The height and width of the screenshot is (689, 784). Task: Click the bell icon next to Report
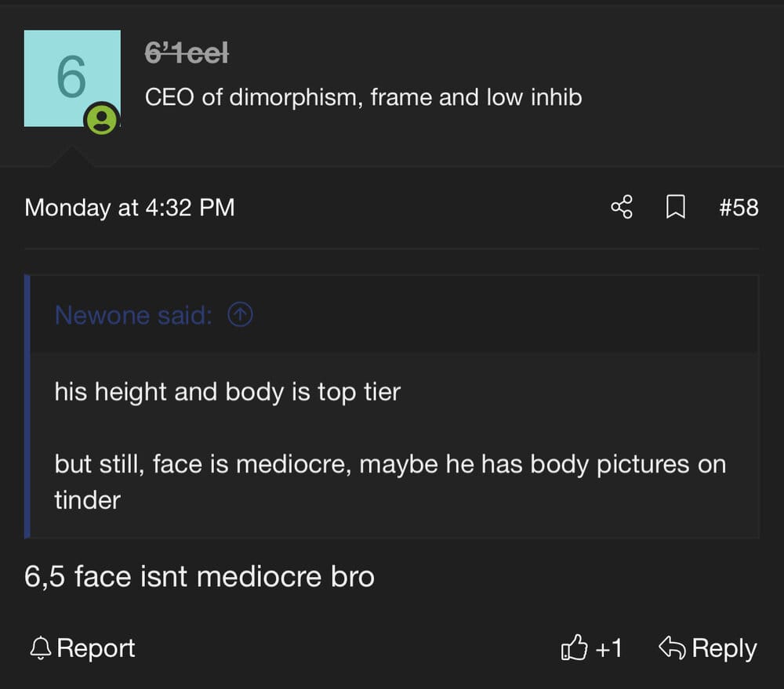[41, 648]
